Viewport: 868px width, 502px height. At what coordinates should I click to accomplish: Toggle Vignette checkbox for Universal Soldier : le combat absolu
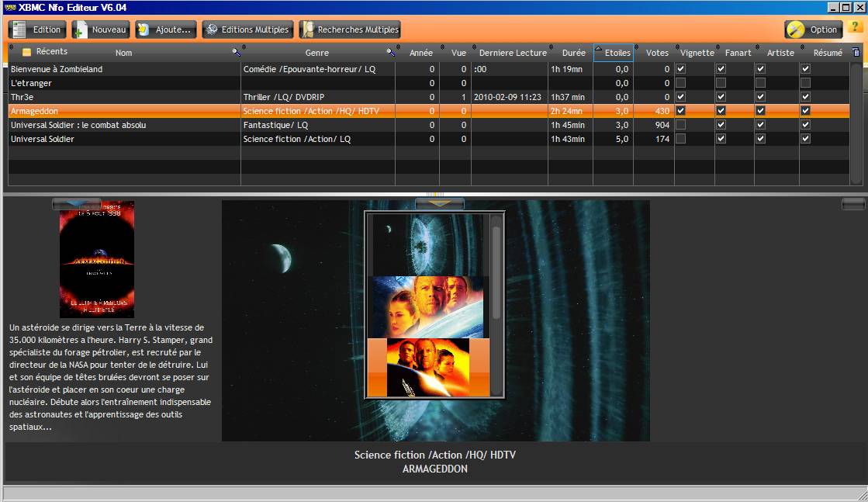coord(681,125)
